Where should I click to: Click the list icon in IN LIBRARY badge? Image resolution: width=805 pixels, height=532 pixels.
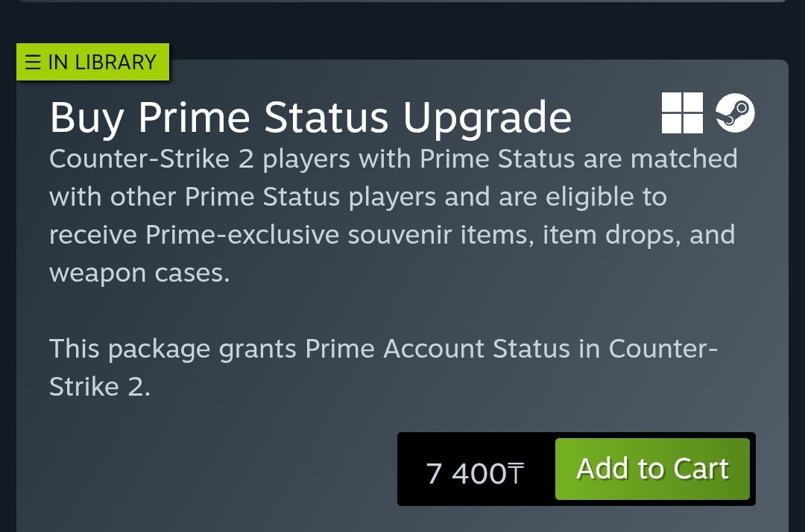pyautogui.click(x=33, y=63)
